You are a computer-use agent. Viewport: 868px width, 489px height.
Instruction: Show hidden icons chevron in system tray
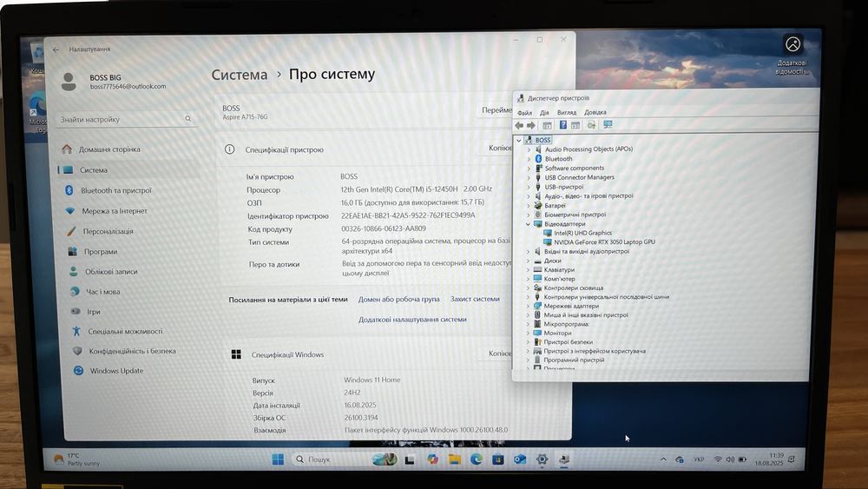point(663,459)
